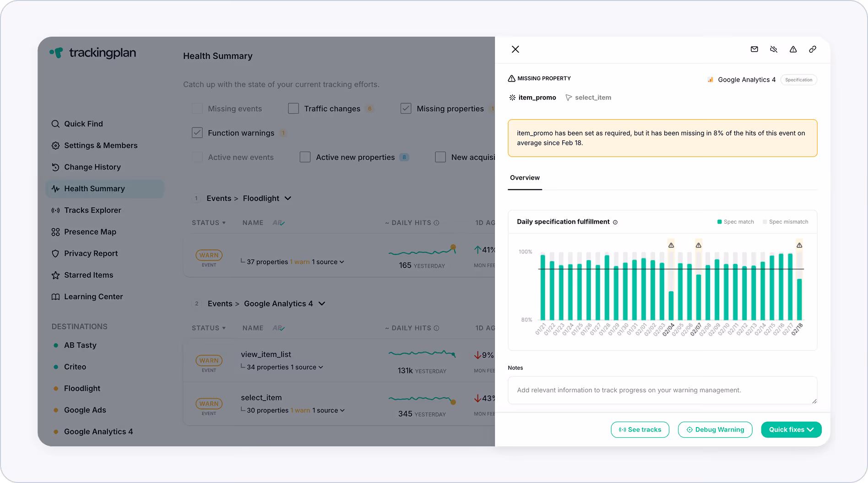
Task: Click the Learning Center book icon
Action: [x=55, y=296]
